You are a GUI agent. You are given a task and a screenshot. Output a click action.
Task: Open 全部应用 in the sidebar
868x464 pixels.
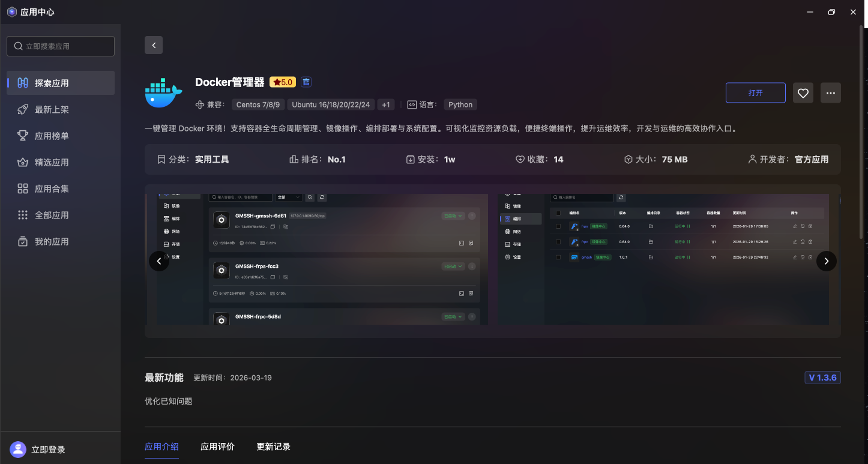[x=61, y=215]
